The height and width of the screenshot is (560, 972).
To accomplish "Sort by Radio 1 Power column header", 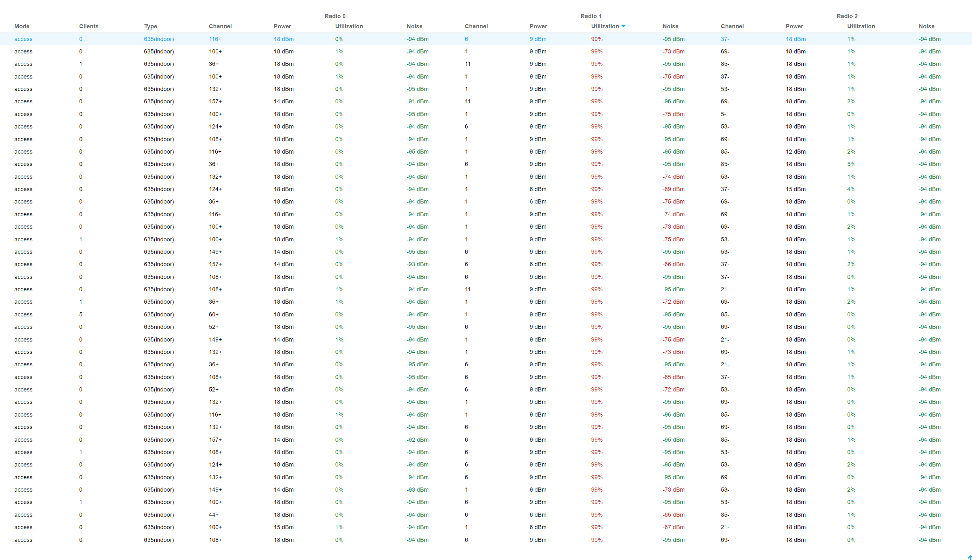I will pos(538,26).
